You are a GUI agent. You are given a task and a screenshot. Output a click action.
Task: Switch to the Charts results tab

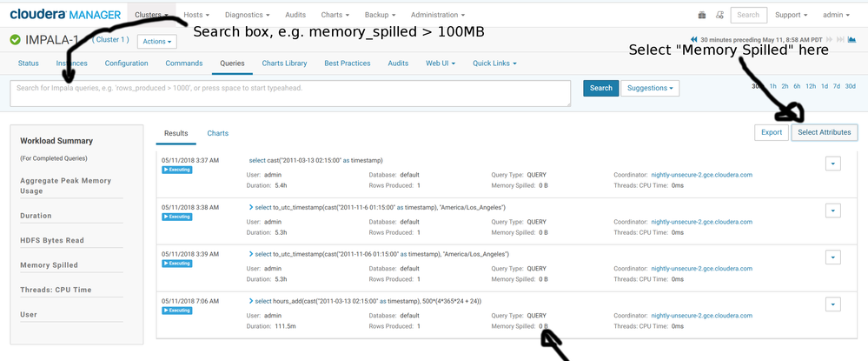217,133
